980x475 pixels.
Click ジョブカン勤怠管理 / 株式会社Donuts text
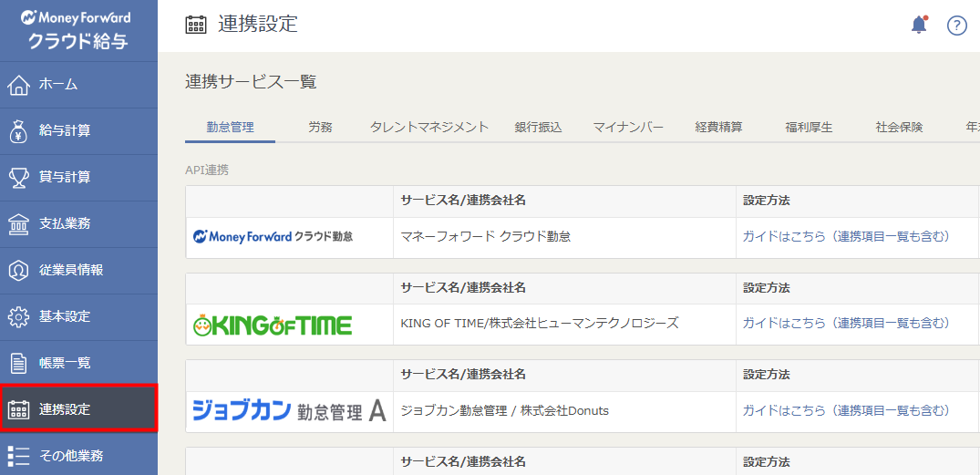[504, 411]
